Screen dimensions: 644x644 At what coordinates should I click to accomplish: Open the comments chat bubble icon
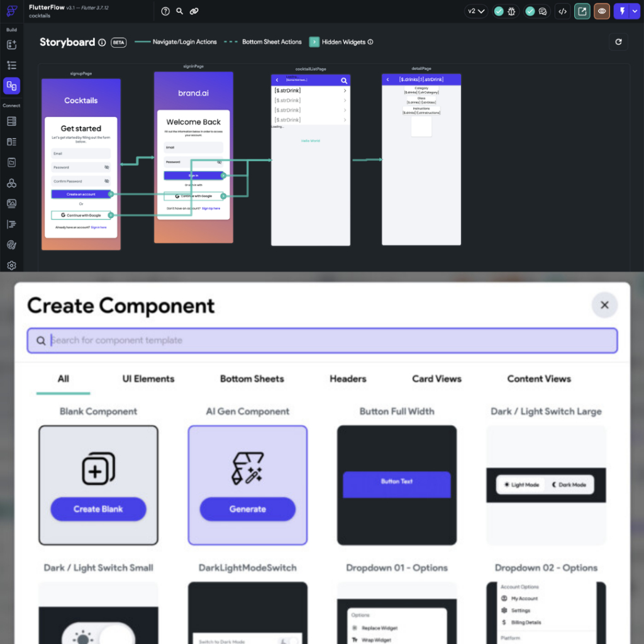click(x=543, y=11)
